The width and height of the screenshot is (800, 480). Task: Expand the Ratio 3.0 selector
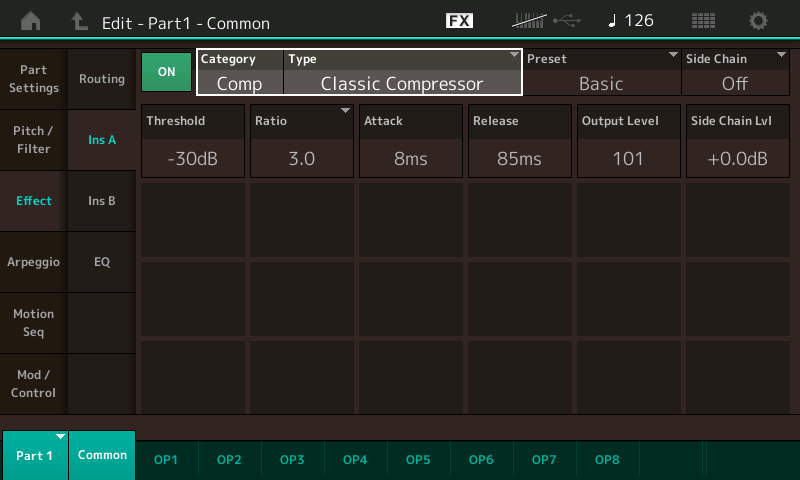(302, 141)
